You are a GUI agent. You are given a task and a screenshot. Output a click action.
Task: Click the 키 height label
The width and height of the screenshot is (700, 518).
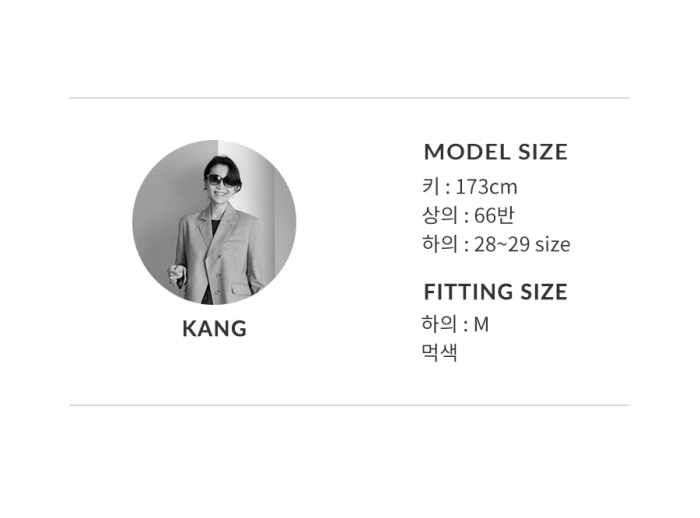[431, 186]
